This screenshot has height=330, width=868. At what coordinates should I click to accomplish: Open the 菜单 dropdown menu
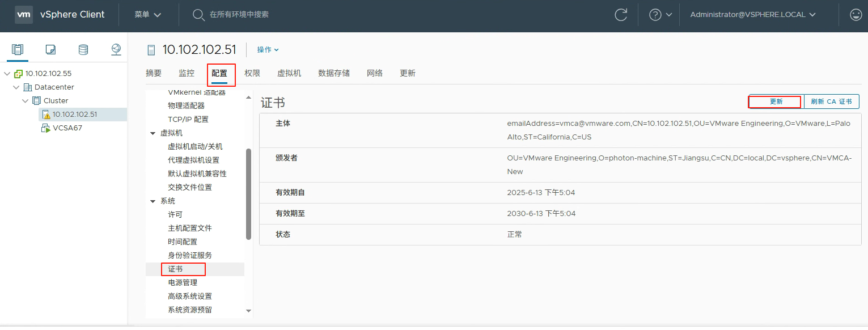(148, 15)
